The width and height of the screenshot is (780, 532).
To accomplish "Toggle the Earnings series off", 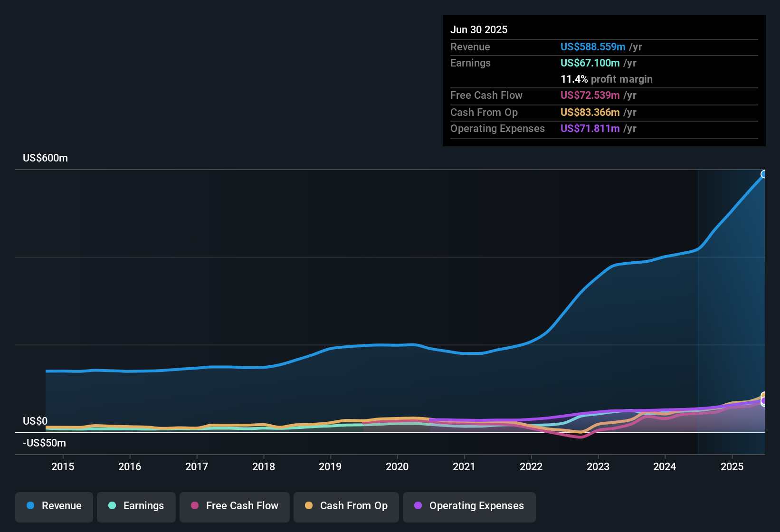I will 136,506.
